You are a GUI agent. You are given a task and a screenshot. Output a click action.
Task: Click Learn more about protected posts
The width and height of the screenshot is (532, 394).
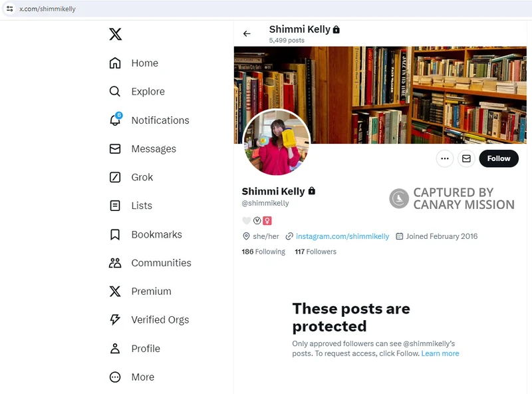point(440,353)
